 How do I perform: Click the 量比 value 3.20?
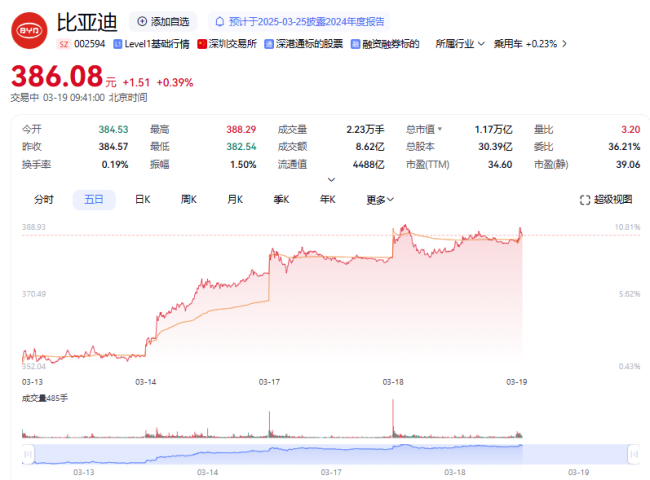coord(631,129)
